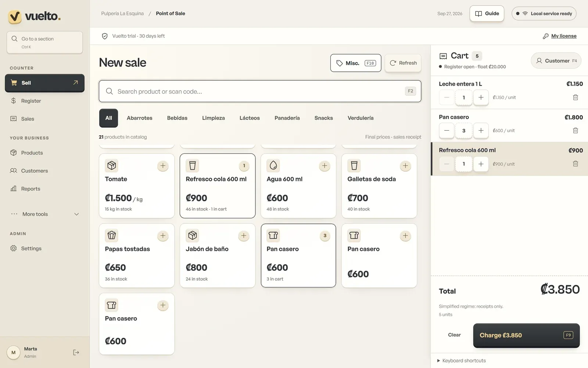The height and width of the screenshot is (368, 588).
Task: Remove Pan casero line from cart
Action: click(576, 131)
